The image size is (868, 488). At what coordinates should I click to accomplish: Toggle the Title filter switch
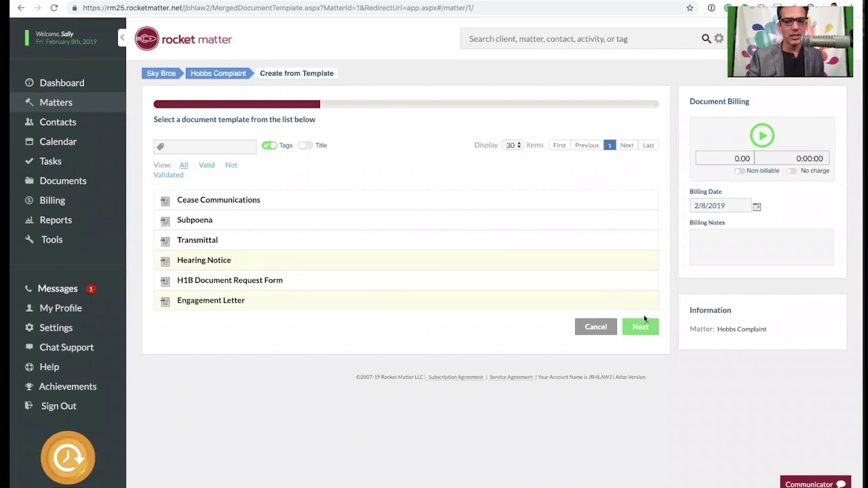tap(305, 145)
